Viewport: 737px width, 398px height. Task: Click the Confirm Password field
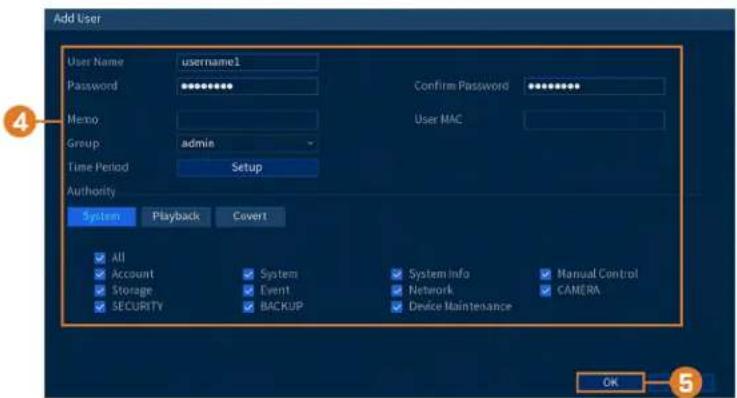click(x=594, y=86)
